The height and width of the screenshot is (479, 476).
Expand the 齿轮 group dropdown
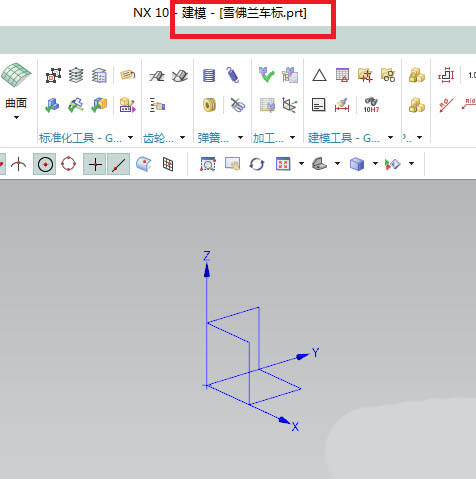point(183,137)
